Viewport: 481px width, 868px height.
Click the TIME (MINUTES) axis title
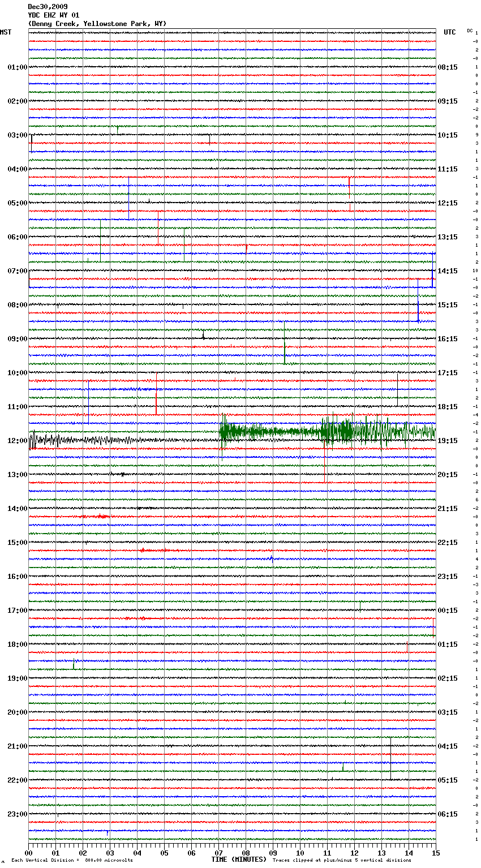click(x=239, y=860)
